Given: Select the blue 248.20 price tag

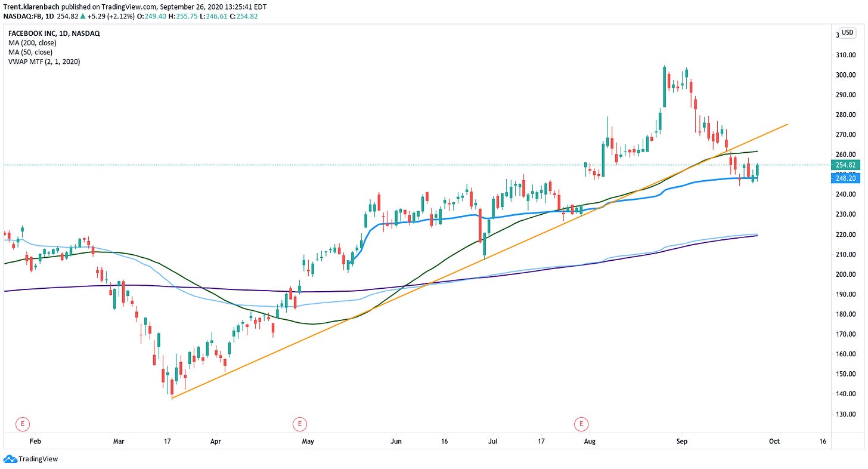Looking at the screenshot, I should coord(846,178).
